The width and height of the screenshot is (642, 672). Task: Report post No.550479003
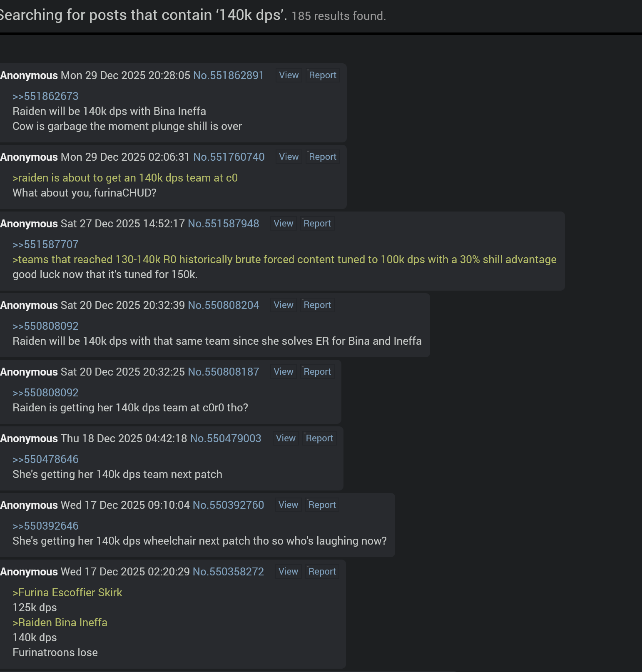319,438
